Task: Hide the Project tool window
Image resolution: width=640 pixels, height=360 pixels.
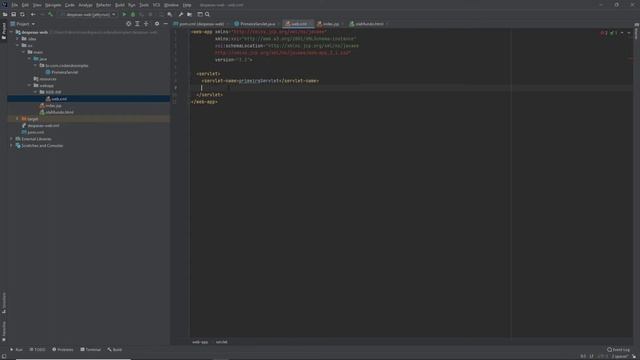Action: (165, 24)
